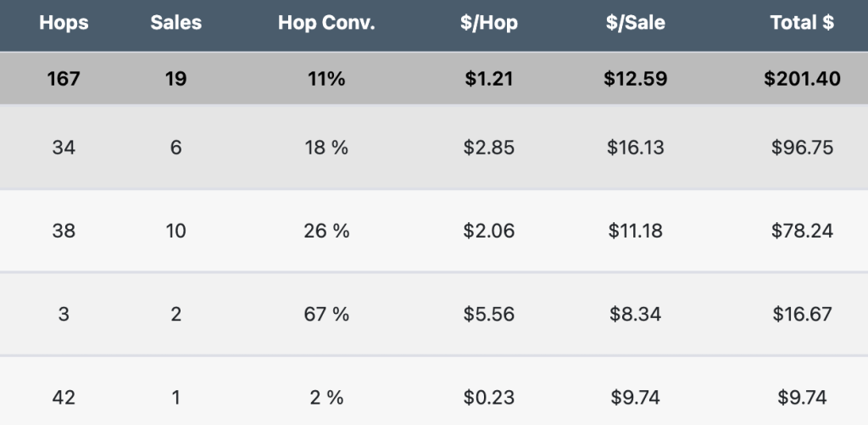
Task: Select the 38 hops cell
Action: (64, 231)
